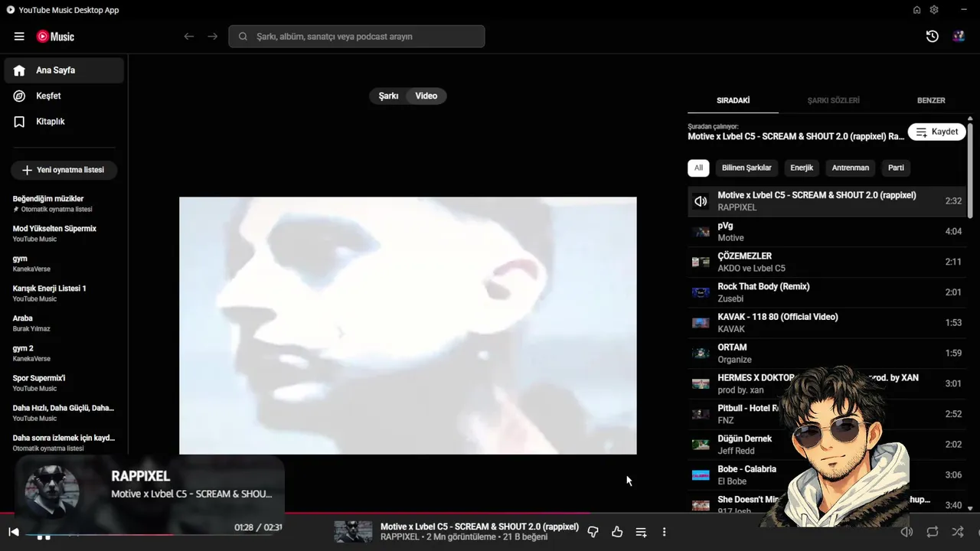Click the Kitaplık bookmark icon

pyautogui.click(x=20, y=122)
